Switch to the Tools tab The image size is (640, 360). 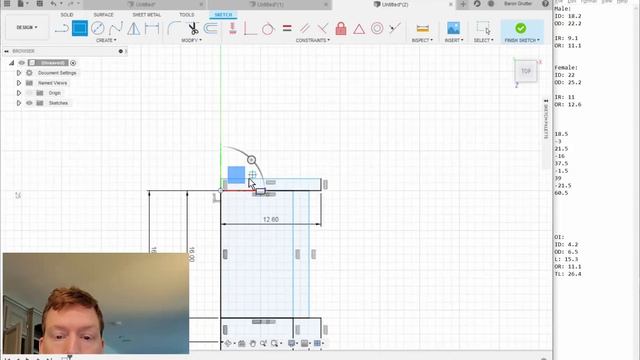(187, 15)
